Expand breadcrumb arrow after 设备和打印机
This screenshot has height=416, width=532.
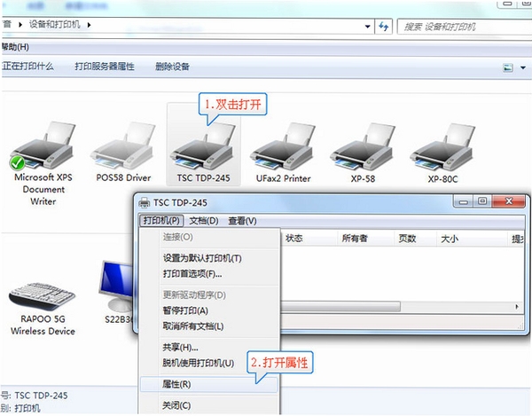(x=89, y=25)
